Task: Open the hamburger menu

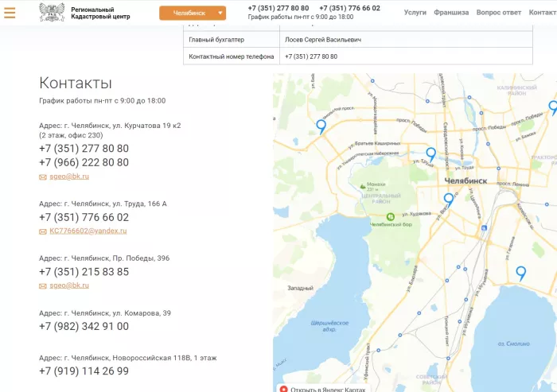Action: click(x=10, y=13)
